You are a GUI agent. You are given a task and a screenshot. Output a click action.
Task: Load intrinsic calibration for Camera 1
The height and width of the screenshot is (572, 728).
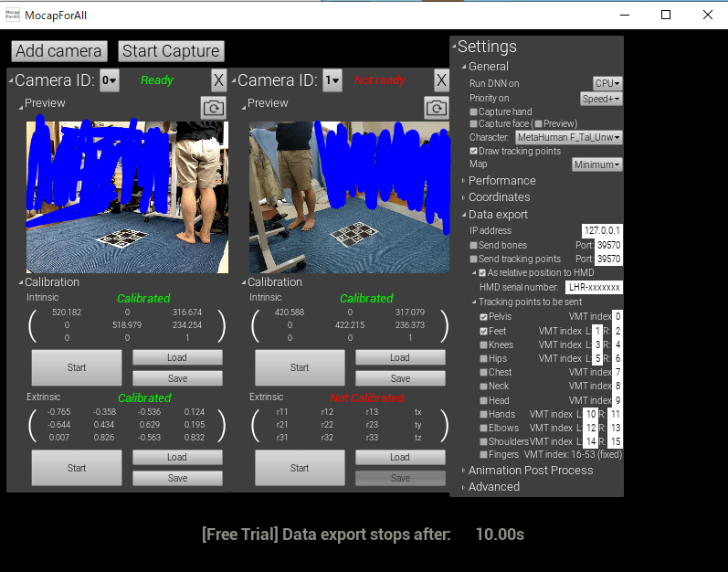pos(400,357)
